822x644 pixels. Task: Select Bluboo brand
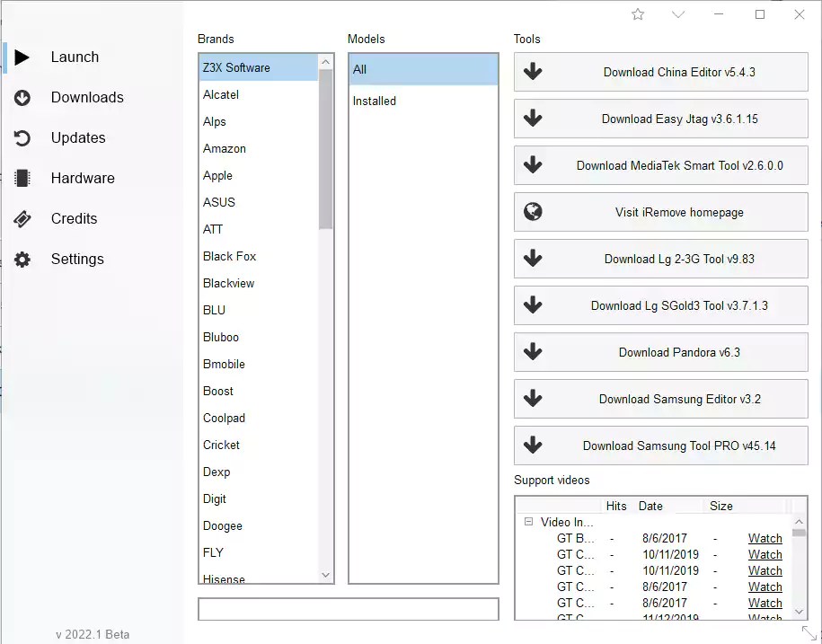(x=259, y=338)
